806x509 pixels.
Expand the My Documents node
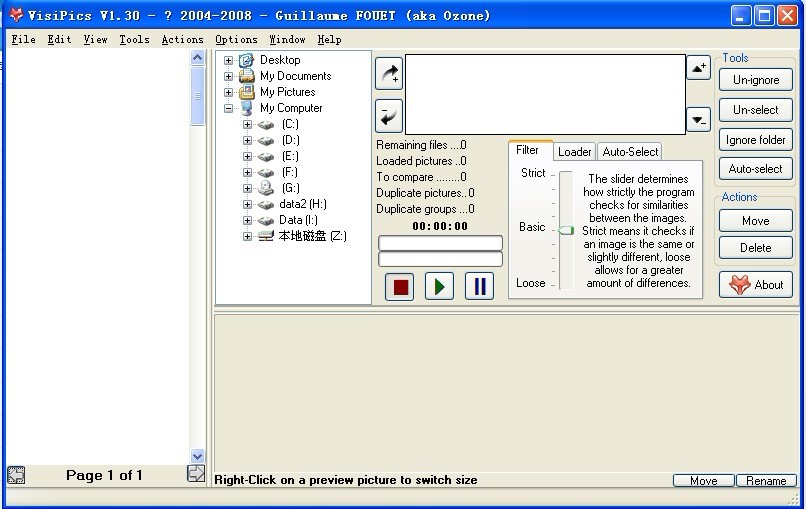(228, 76)
